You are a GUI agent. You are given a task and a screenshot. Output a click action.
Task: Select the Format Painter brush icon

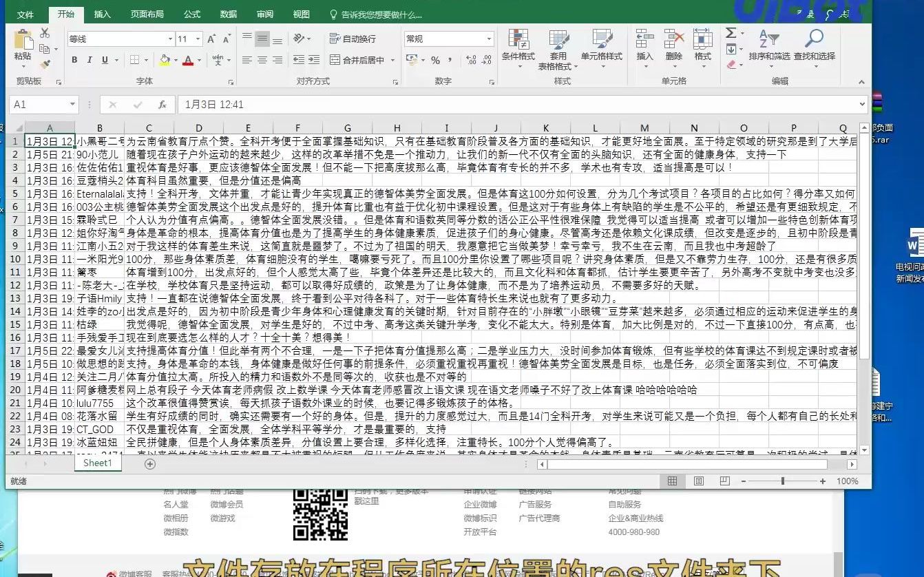tap(45, 65)
